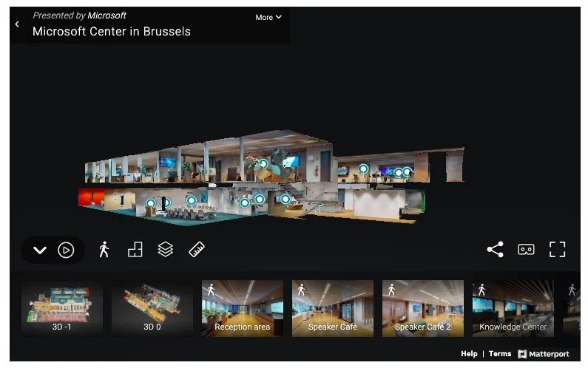Share this Matterport space
Image resolution: width=588 pixels, height=371 pixels.
[x=495, y=250]
